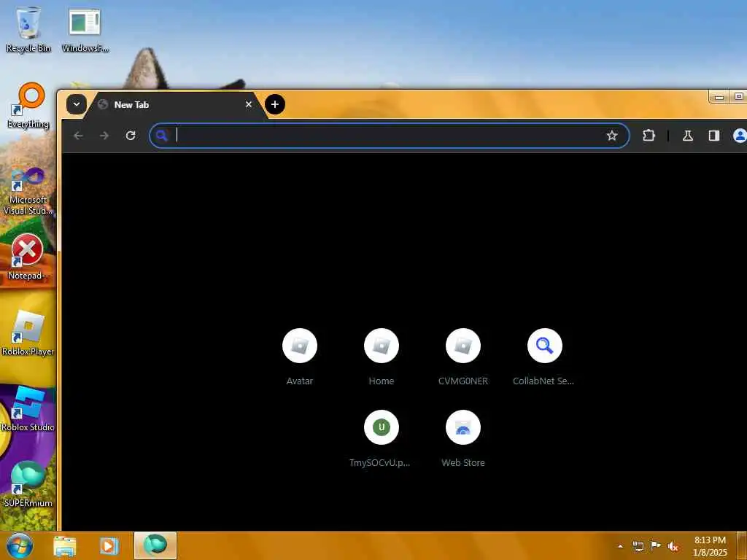
Task: Open the profile avatar menu
Action: [x=740, y=136]
